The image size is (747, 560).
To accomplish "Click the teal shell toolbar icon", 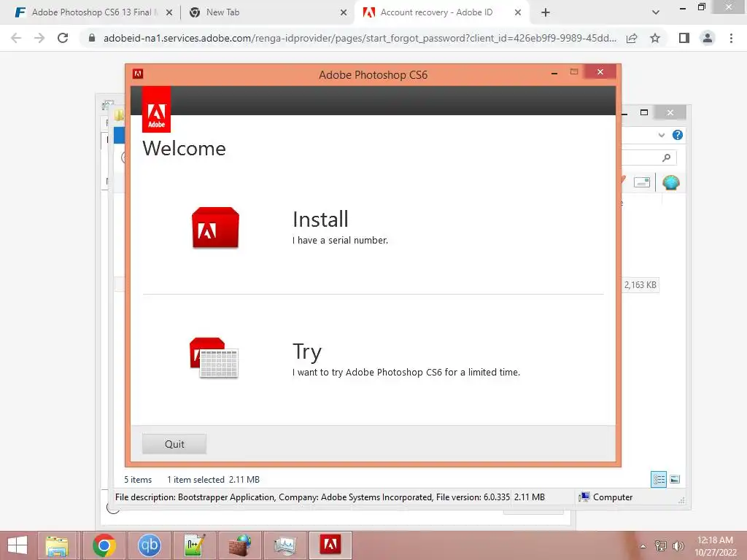I will pos(671,182).
